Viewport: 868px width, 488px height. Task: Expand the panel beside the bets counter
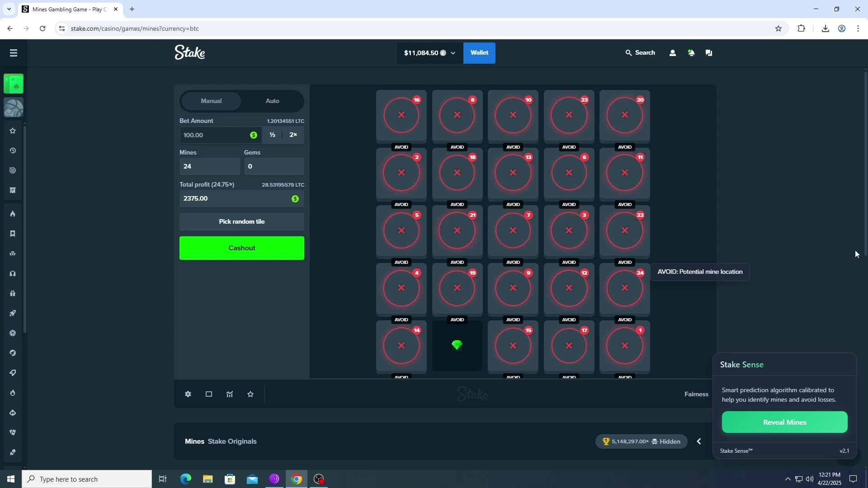(698, 441)
